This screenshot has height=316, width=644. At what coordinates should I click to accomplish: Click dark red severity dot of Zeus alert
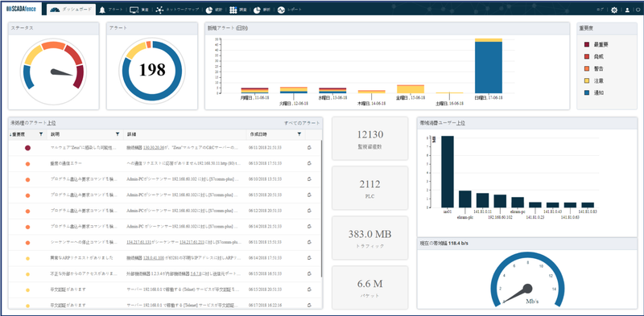tap(27, 148)
